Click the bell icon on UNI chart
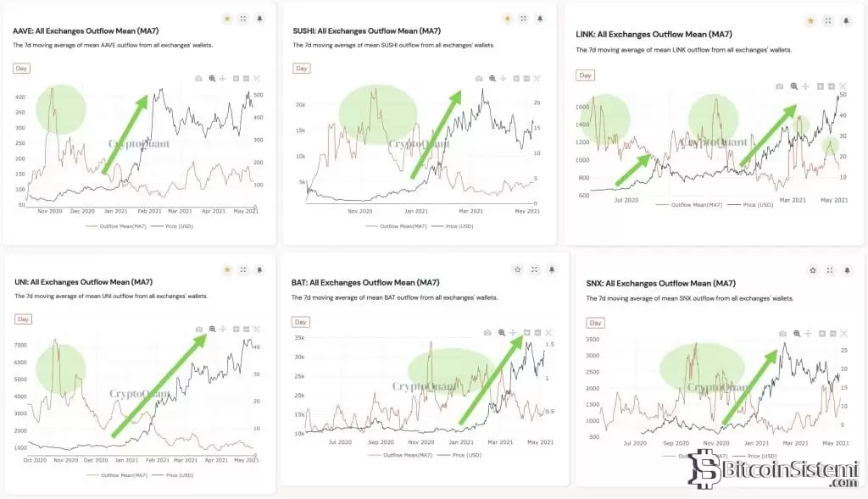This screenshot has height=499, width=868. [x=259, y=269]
